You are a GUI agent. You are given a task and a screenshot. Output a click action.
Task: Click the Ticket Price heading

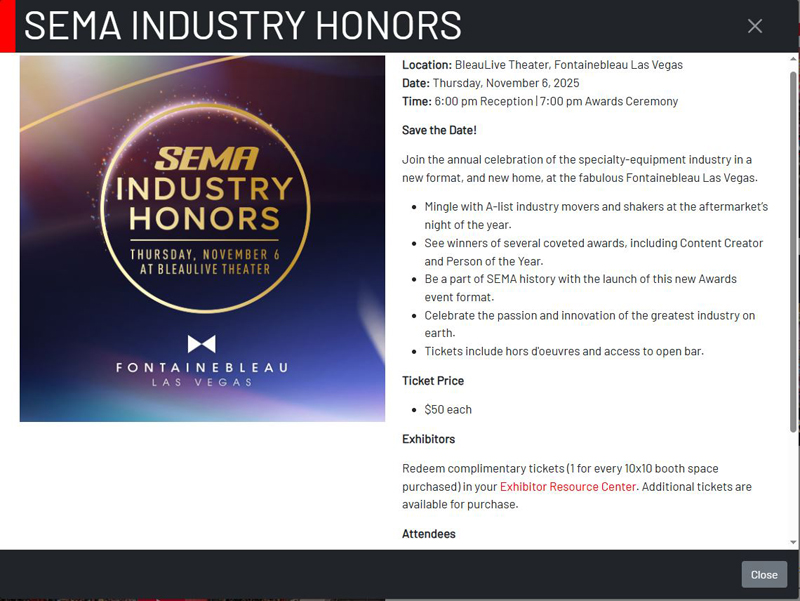coord(433,381)
